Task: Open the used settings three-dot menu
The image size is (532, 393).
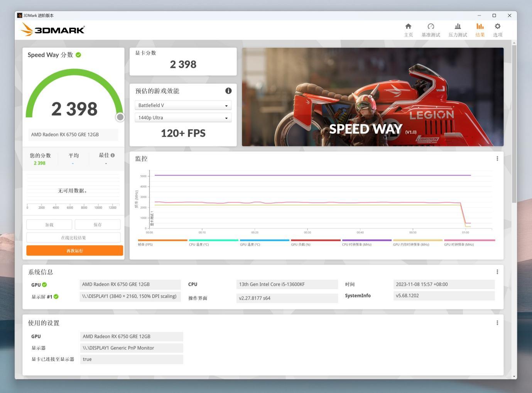Action: pos(497,323)
